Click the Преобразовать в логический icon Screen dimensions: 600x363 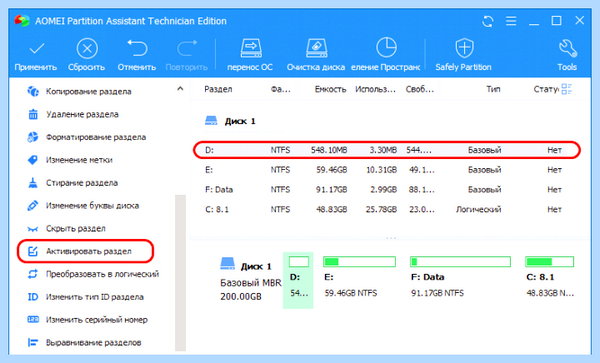click(x=33, y=274)
